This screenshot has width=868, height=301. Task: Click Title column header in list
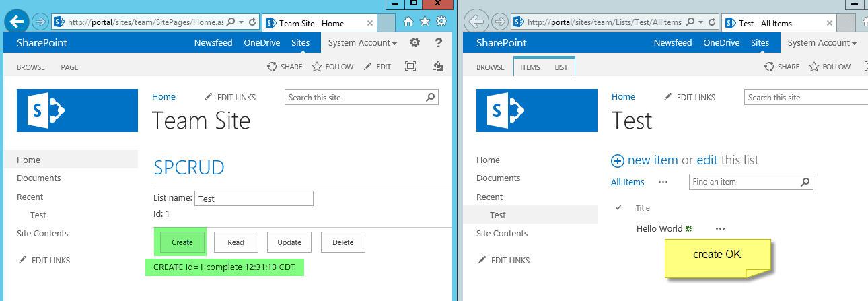pyautogui.click(x=643, y=208)
